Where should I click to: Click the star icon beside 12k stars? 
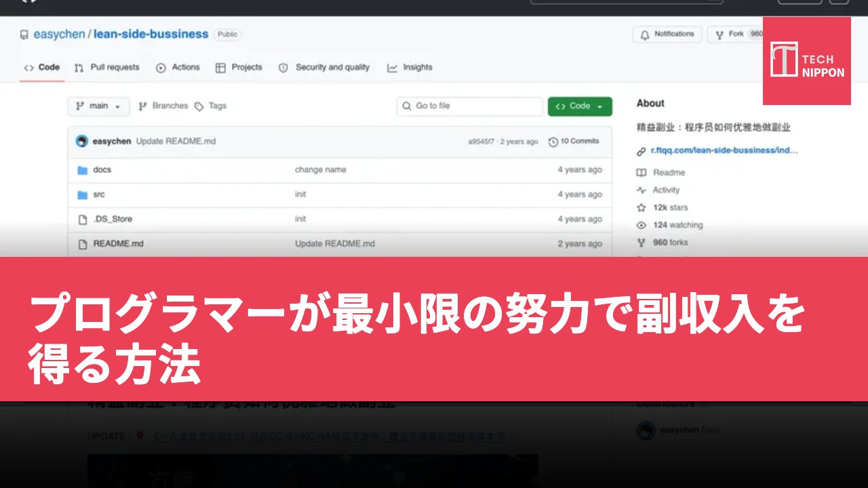coord(642,208)
